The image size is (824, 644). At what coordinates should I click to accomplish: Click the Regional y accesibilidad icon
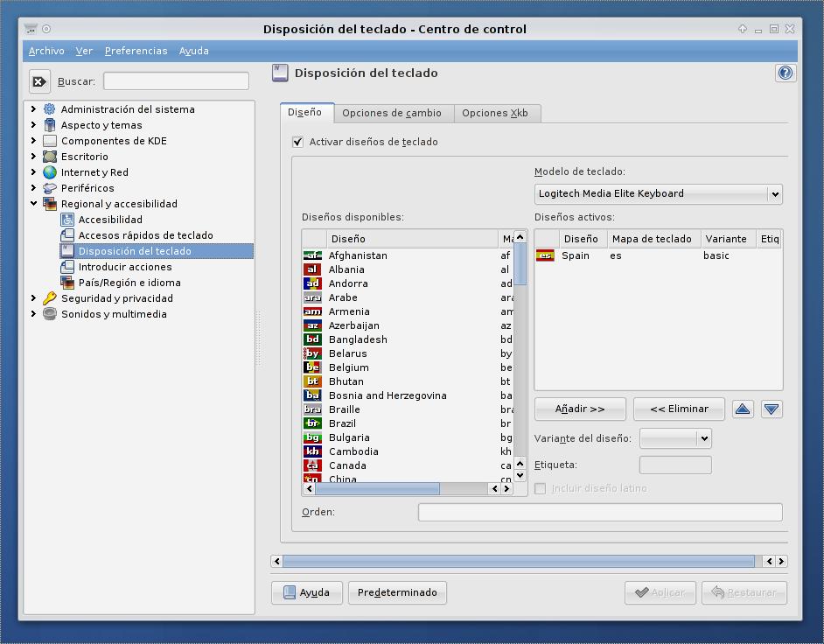[x=49, y=204]
